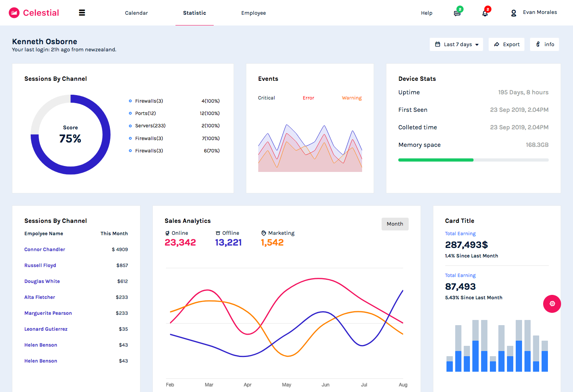Expand the Last 7 days dropdown

pos(456,45)
